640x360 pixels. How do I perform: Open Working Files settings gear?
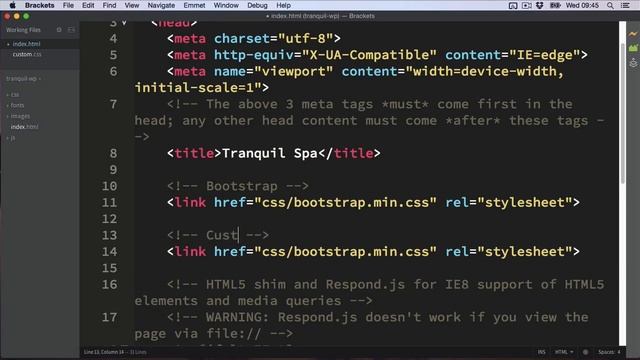(59, 30)
